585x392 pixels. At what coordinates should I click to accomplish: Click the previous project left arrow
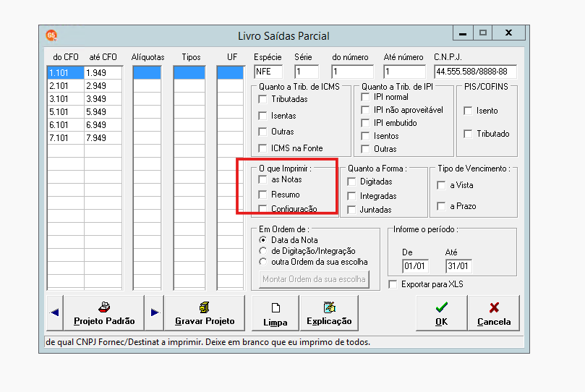click(x=55, y=312)
